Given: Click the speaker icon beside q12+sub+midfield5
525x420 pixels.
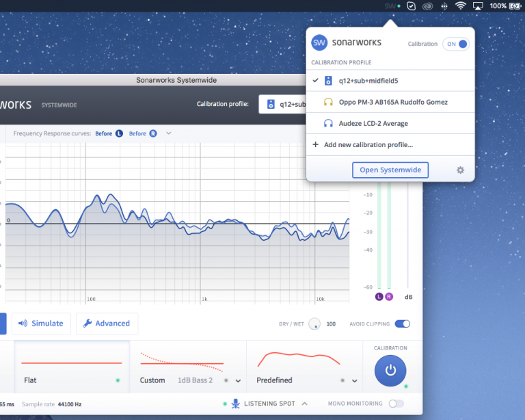Looking at the screenshot, I should (x=328, y=81).
